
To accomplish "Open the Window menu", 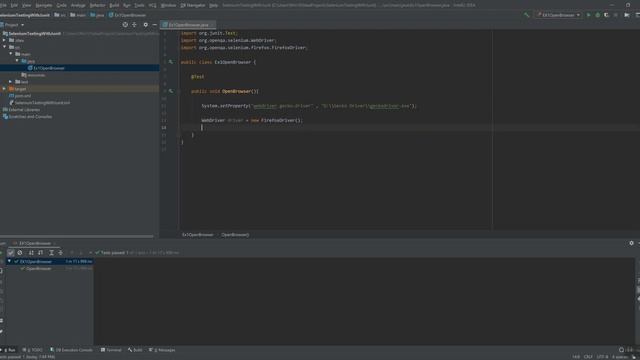I will click(168, 5).
